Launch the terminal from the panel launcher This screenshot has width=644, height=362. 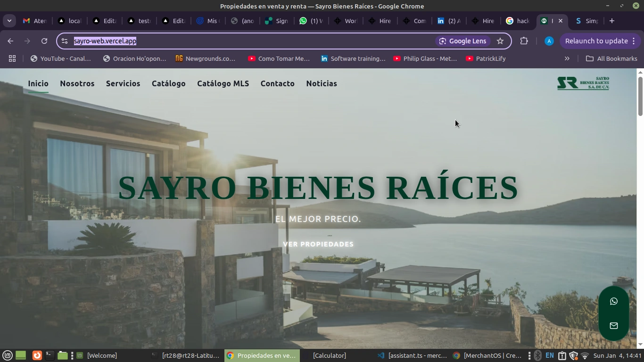tap(49, 355)
